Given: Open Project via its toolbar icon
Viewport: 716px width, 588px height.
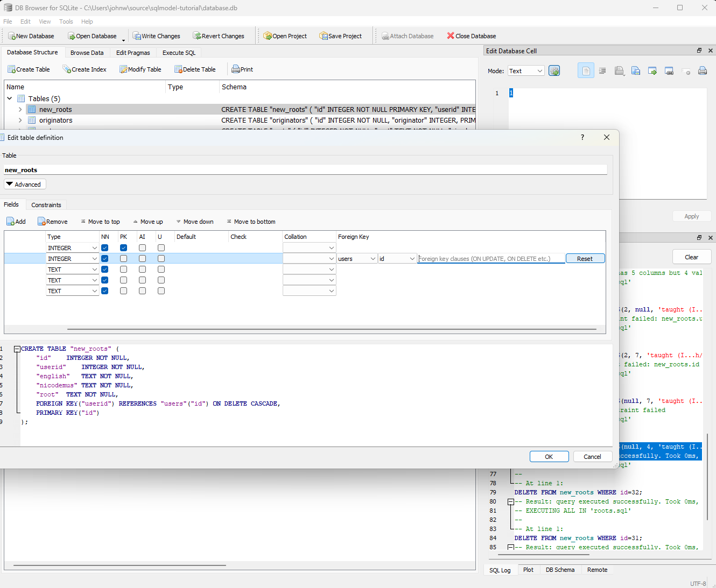Looking at the screenshot, I should tap(268, 36).
